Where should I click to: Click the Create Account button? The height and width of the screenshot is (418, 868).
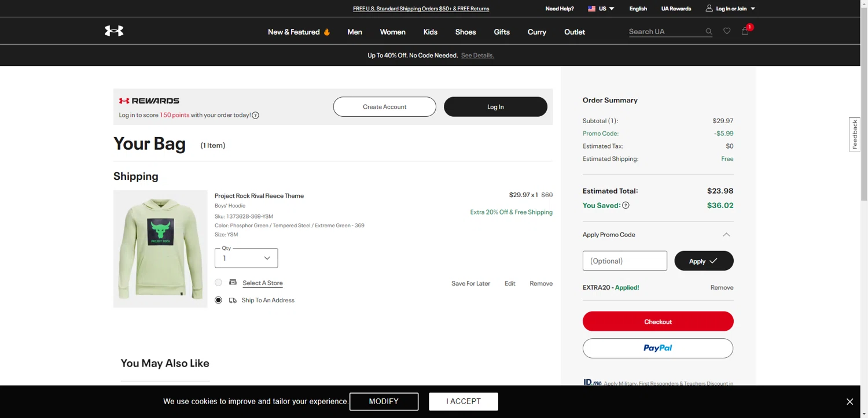(384, 106)
